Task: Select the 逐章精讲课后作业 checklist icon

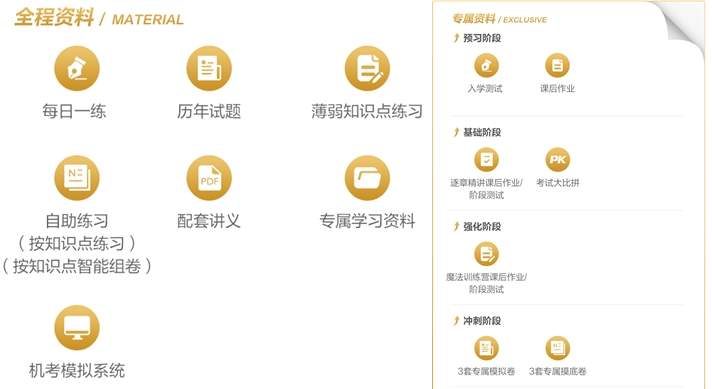Action: (x=486, y=160)
